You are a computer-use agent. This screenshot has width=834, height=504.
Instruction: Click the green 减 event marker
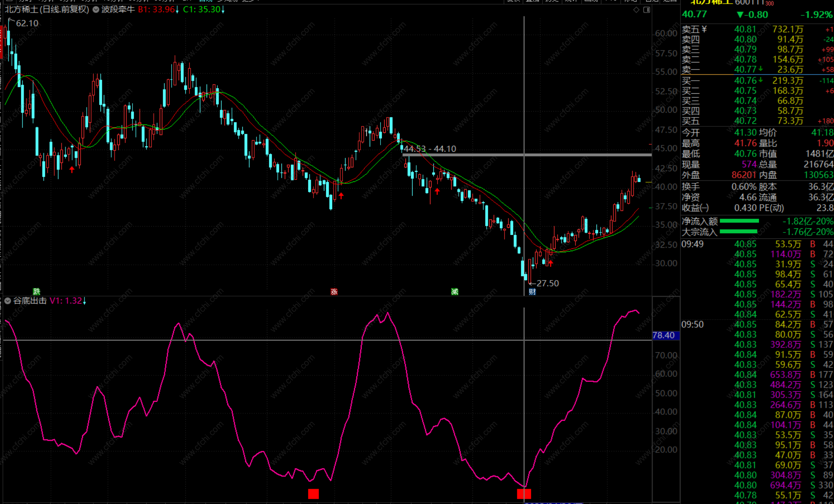point(455,292)
